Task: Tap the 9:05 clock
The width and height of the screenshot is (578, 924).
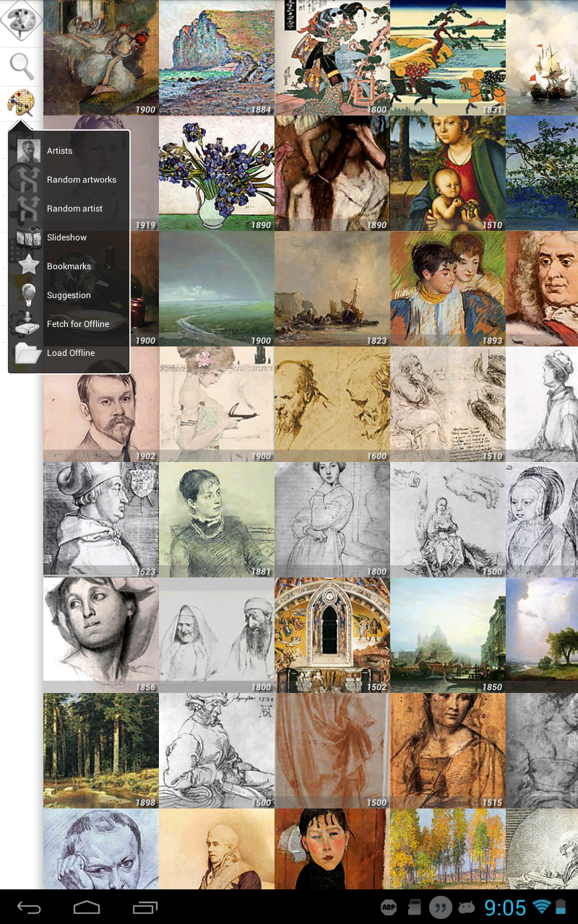Action: click(505, 907)
